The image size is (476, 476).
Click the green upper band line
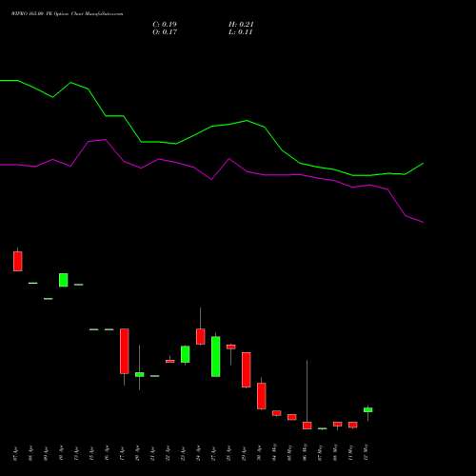212,127
